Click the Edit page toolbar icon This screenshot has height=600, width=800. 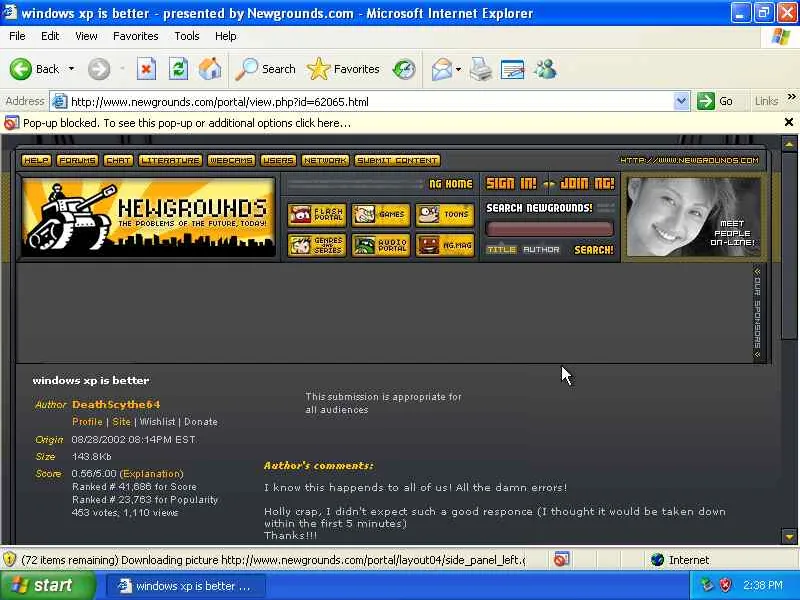[x=513, y=69]
